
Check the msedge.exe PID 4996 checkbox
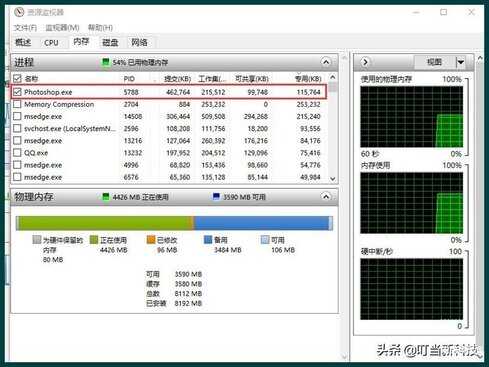[x=17, y=165]
